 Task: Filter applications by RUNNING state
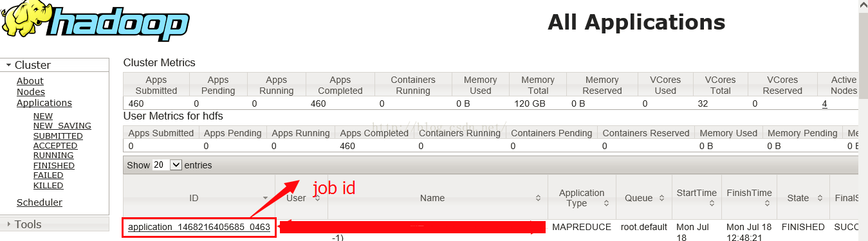click(x=53, y=156)
